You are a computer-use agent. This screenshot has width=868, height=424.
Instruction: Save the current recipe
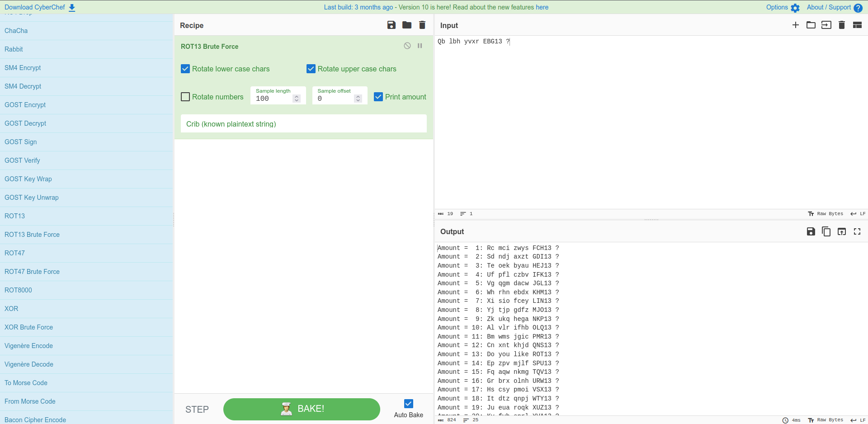[x=392, y=25]
